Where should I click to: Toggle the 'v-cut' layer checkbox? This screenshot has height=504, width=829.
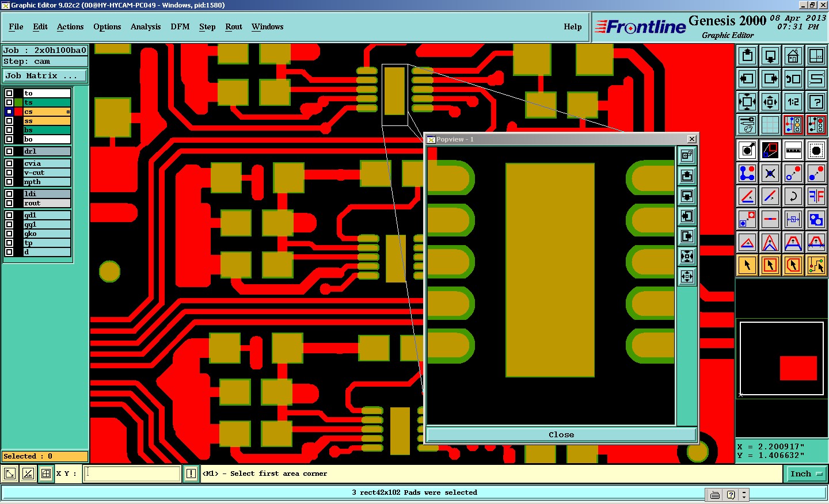click(9, 173)
